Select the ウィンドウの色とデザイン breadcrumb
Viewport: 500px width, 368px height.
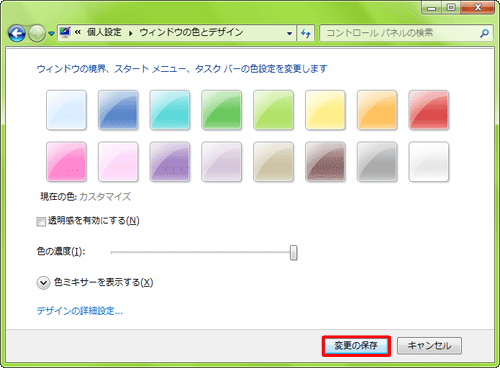pyautogui.click(x=191, y=32)
